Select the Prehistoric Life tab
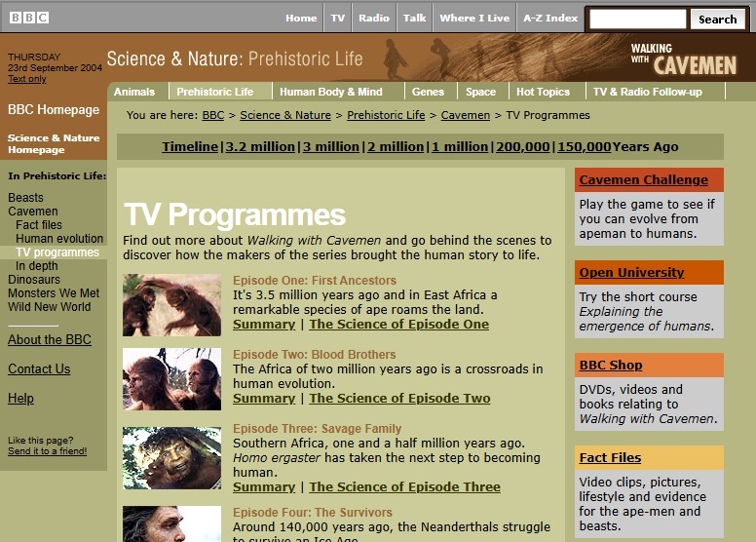Viewport: 756px width, 542px height. tap(215, 92)
